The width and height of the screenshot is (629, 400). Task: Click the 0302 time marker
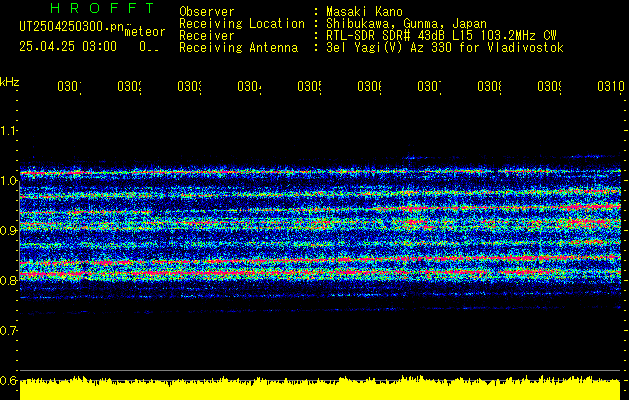tap(130, 87)
